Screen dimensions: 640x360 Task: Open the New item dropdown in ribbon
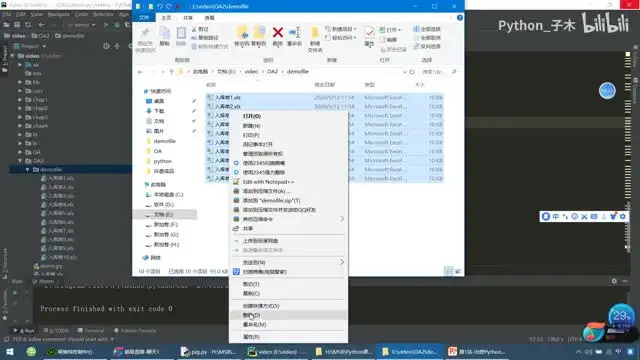[x=341, y=29]
